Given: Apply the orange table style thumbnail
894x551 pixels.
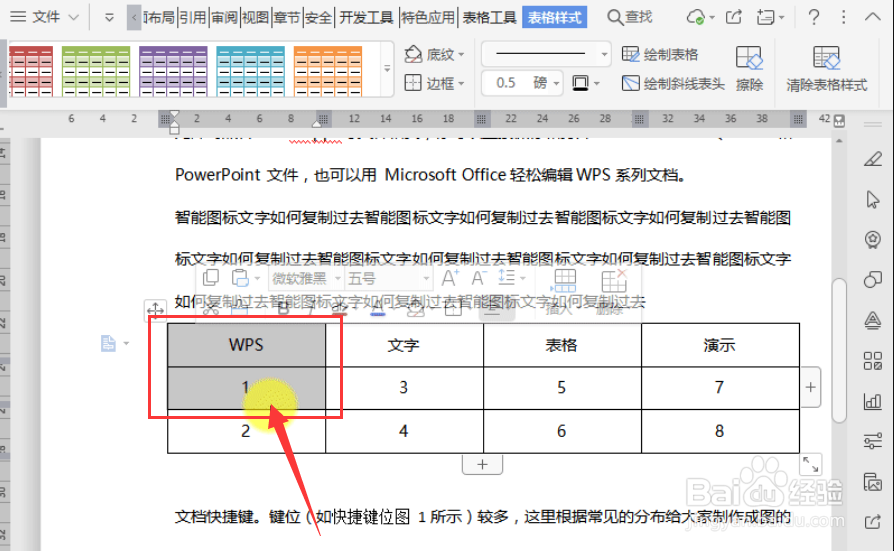Looking at the screenshot, I should coord(328,71).
